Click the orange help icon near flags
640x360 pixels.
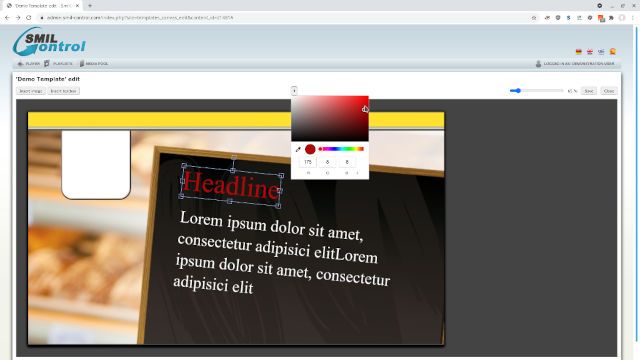pos(613,51)
